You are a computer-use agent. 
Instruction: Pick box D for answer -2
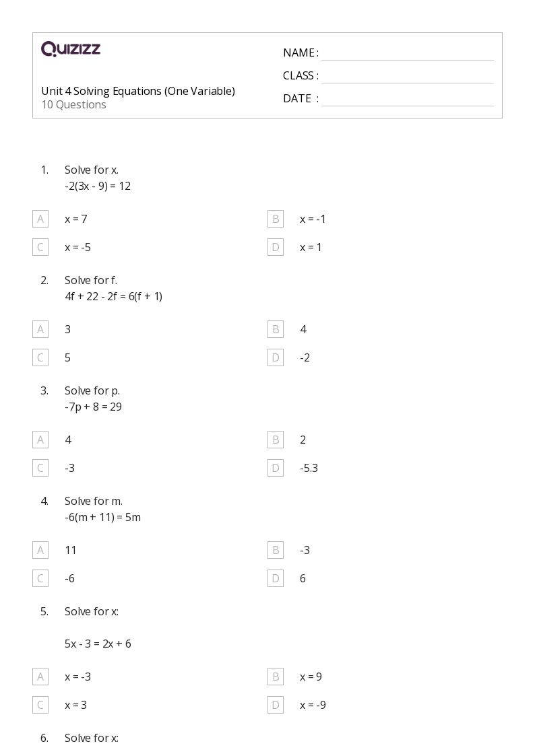[x=276, y=357]
